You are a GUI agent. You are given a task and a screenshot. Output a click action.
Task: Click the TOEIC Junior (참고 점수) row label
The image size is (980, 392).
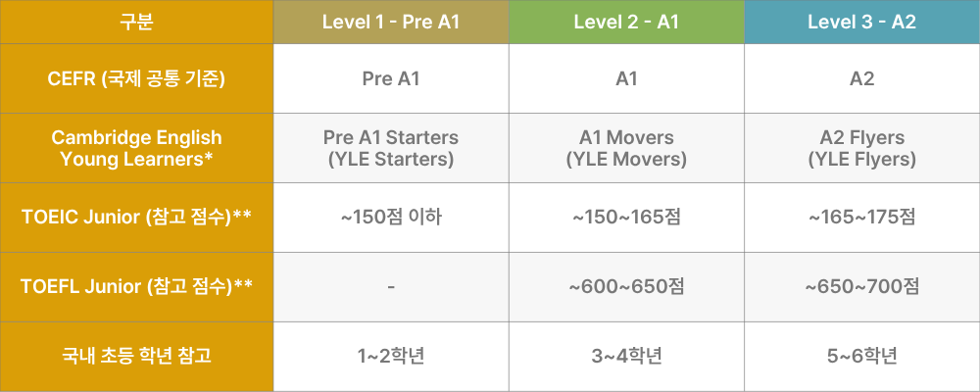[x=136, y=217]
